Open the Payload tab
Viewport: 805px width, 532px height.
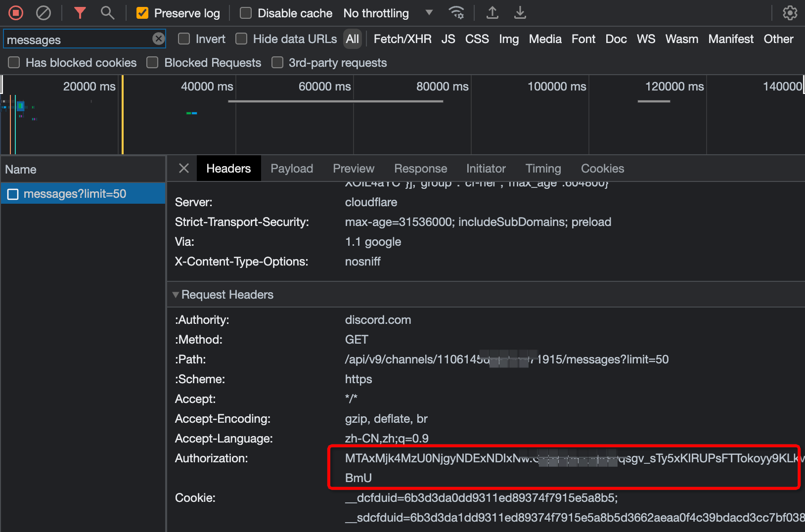point(292,169)
